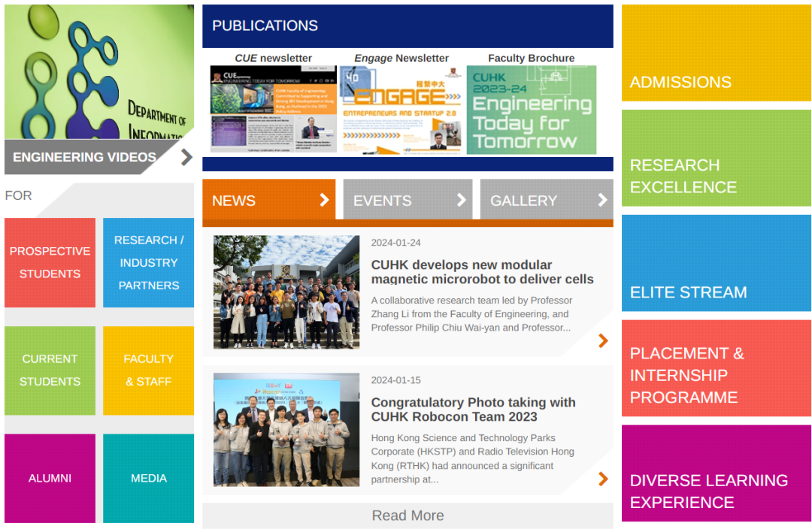Screen dimensions: 812x532
Task: Open Diverse Learning Experience tile
Action: 717,473
